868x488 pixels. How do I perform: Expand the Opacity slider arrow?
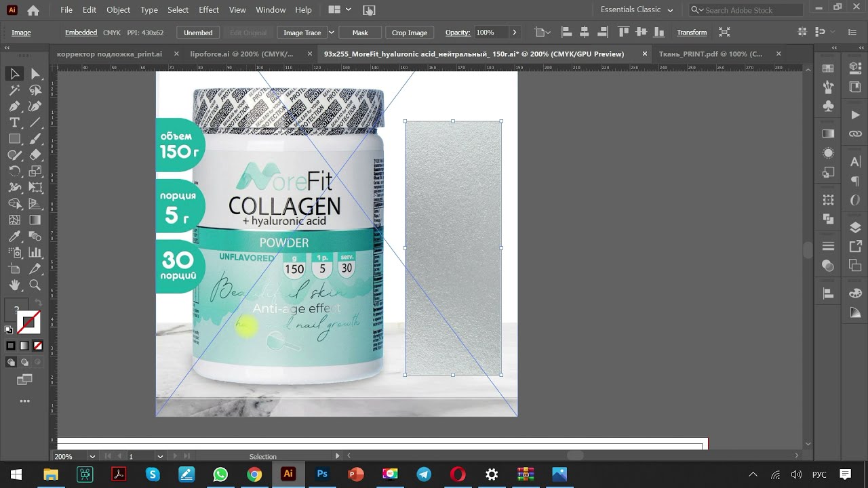pos(514,33)
